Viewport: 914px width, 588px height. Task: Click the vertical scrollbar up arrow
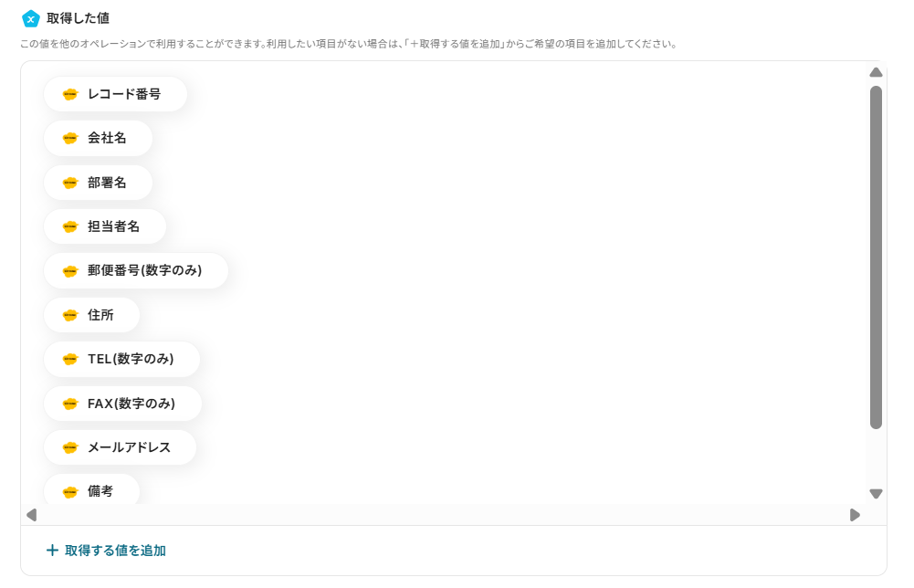[x=876, y=72]
